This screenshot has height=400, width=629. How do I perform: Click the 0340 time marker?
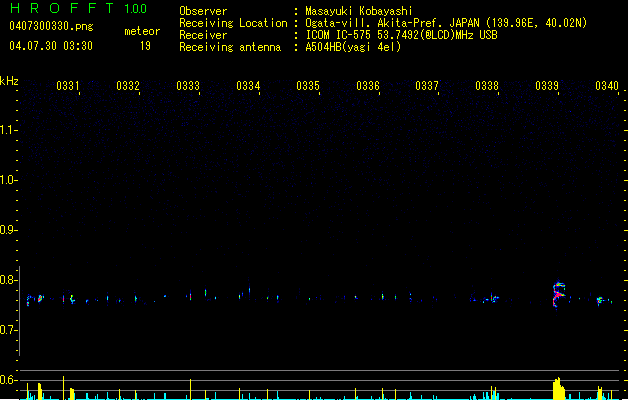tap(607, 86)
